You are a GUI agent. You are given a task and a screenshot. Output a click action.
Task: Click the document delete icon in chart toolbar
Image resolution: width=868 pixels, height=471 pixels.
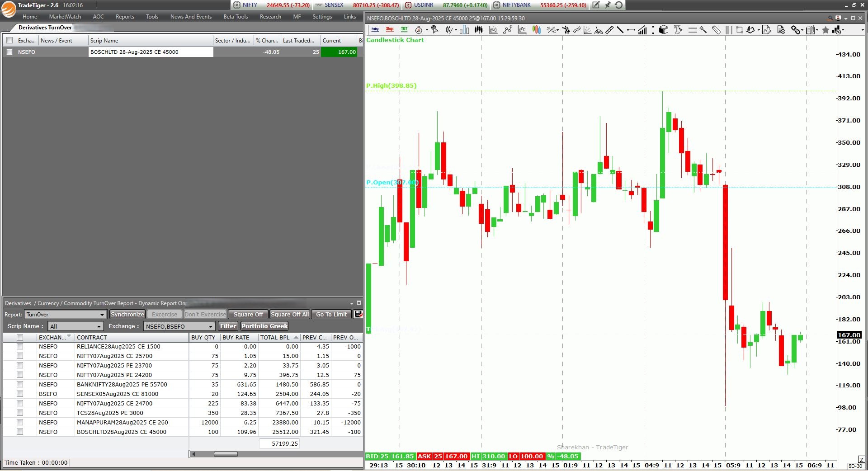click(781, 30)
